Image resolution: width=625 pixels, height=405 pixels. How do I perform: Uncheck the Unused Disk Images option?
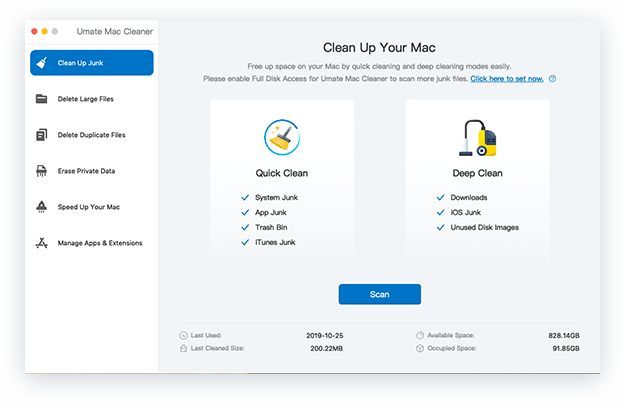point(441,227)
